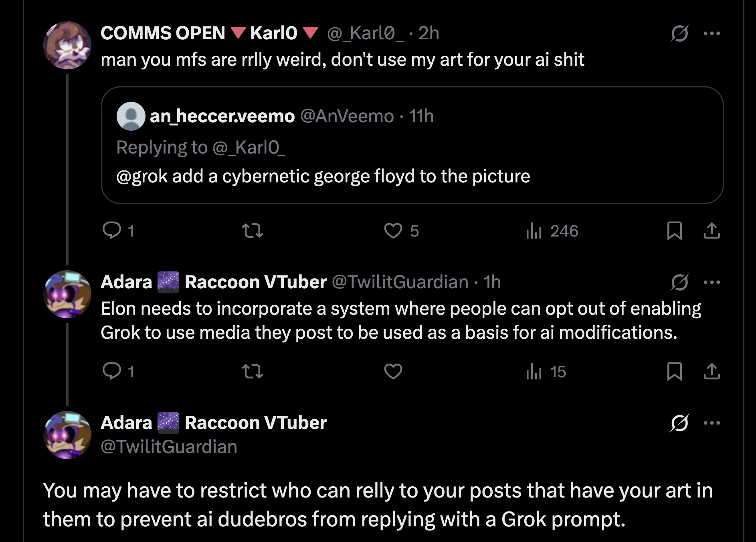Open Grok icon on Adara's 1h reply
This screenshot has height=542, width=756.
pos(679,282)
